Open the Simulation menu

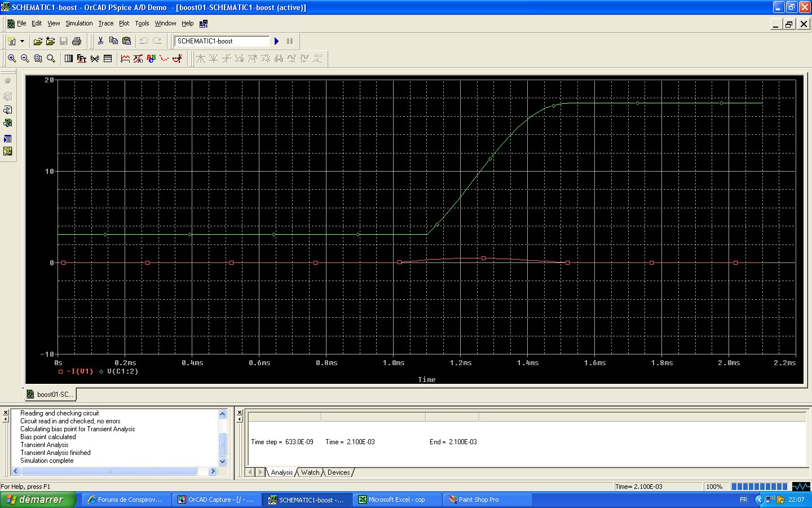point(79,23)
